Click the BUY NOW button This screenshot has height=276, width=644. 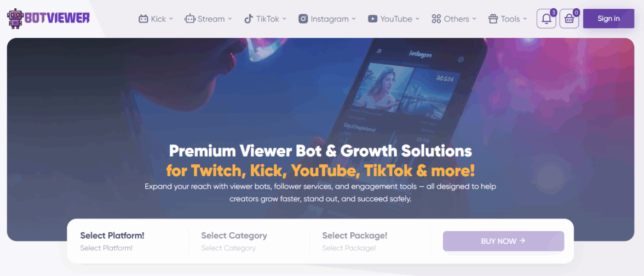(503, 241)
